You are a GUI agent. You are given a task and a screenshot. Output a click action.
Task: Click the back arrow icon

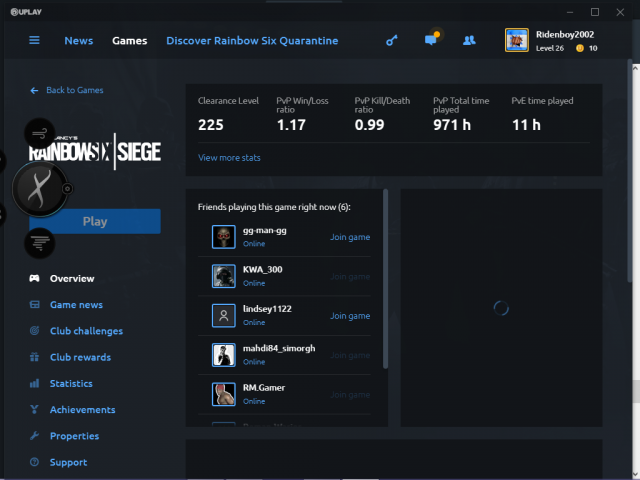pos(34,90)
